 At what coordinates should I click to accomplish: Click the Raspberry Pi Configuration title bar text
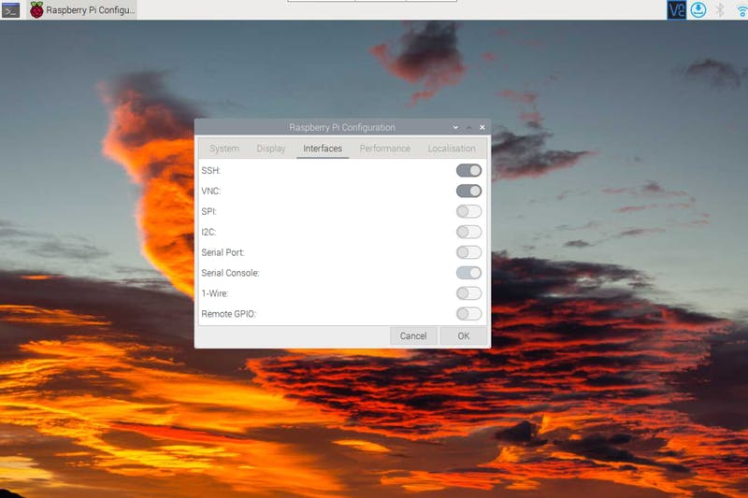tap(342, 127)
